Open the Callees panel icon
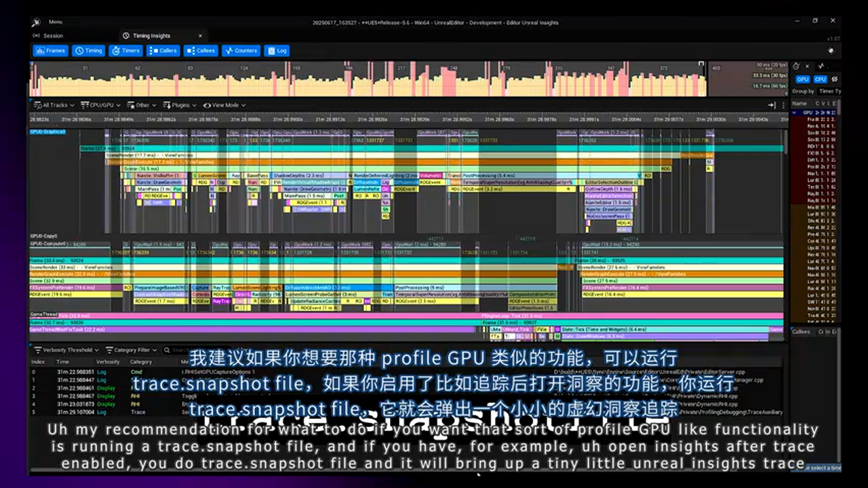This screenshot has width=868, height=488. (190, 50)
